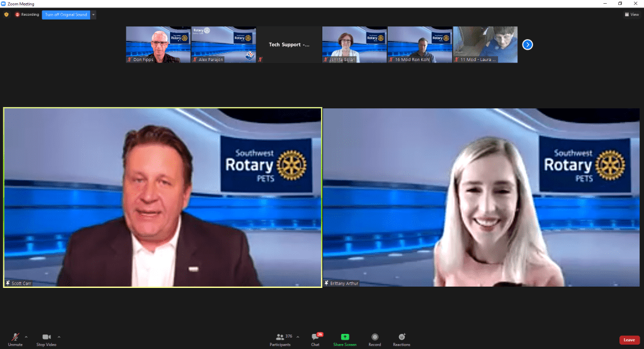644x349 pixels.
Task: Click the Unmute microphone icon
Action: click(x=15, y=338)
